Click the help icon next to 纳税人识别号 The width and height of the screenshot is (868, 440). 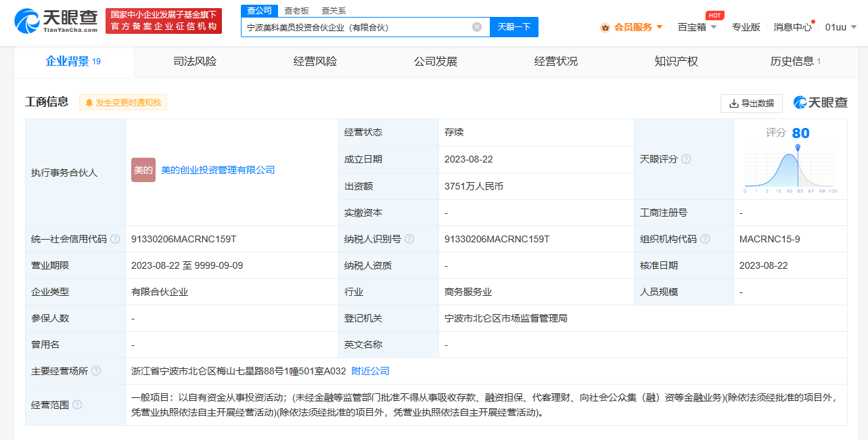coord(409,239)
